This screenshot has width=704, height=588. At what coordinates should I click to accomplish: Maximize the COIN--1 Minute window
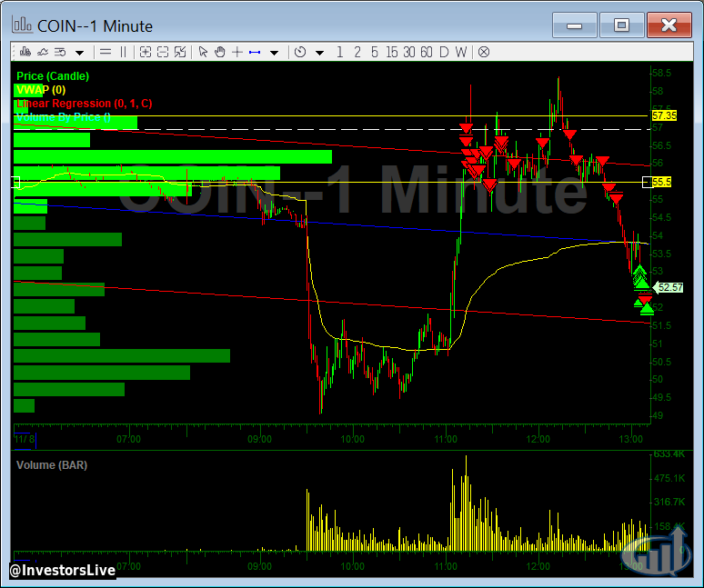click(621, 25)
